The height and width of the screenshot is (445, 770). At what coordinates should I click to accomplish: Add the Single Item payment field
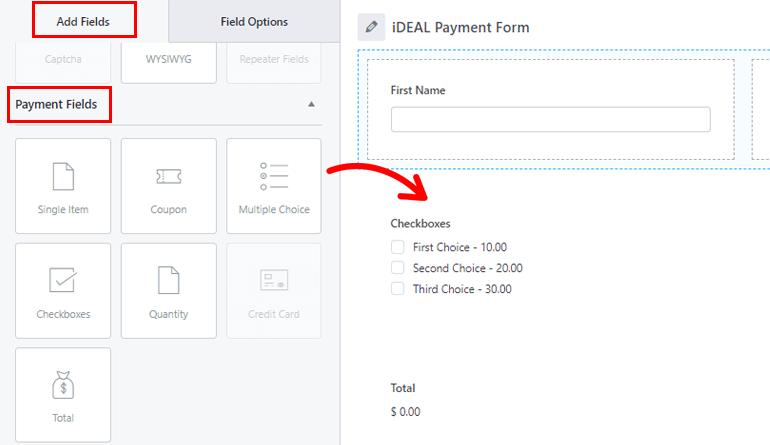click(x=64, y=186)
